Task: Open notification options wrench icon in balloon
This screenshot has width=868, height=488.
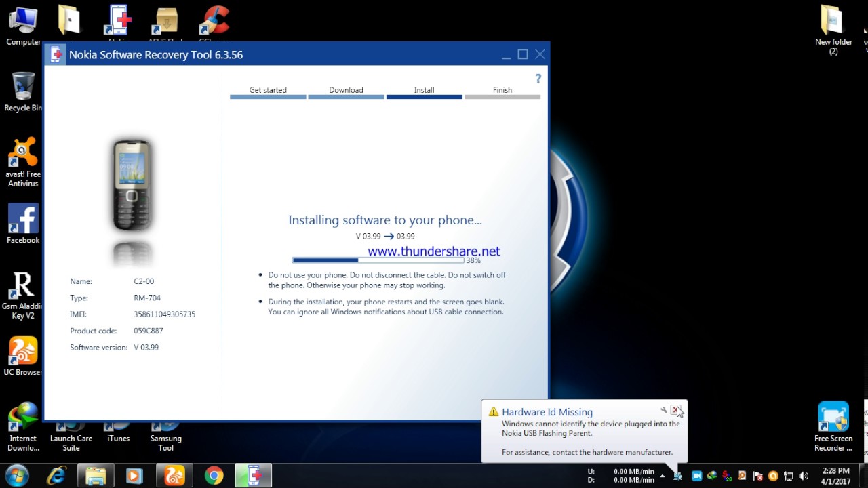Action: (x=664, y=410)
